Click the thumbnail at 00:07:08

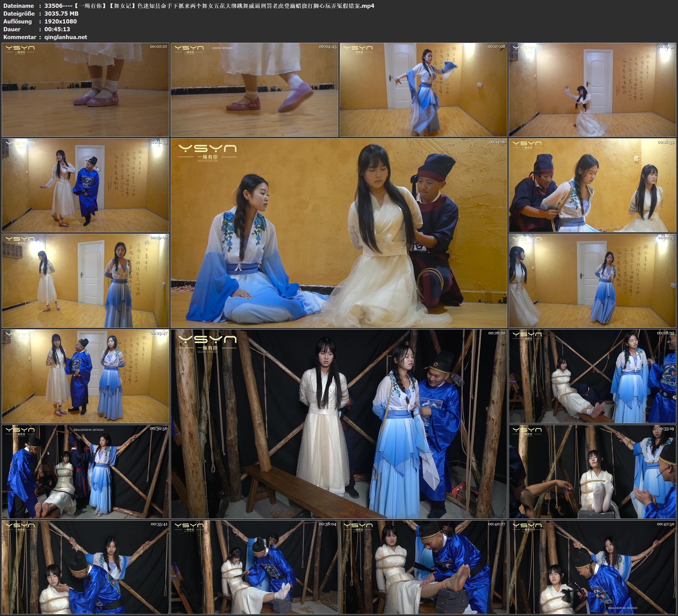pyautogui.click(x=423, y=89)
